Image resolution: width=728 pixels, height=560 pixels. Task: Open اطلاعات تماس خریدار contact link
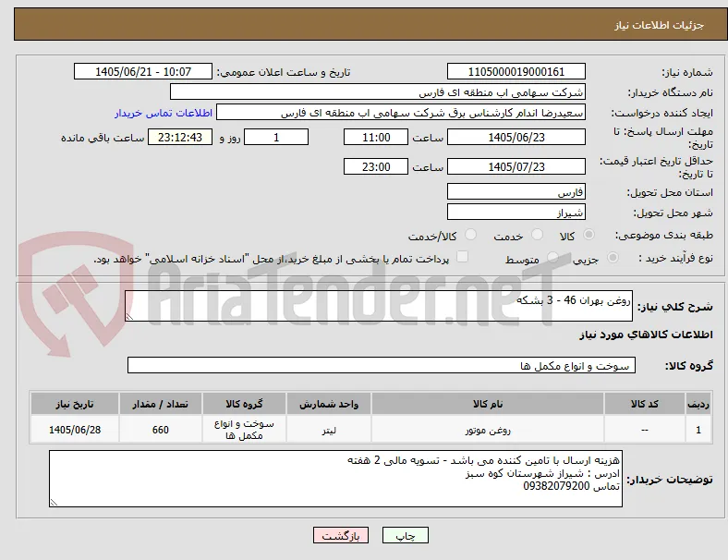click(164, 113)
